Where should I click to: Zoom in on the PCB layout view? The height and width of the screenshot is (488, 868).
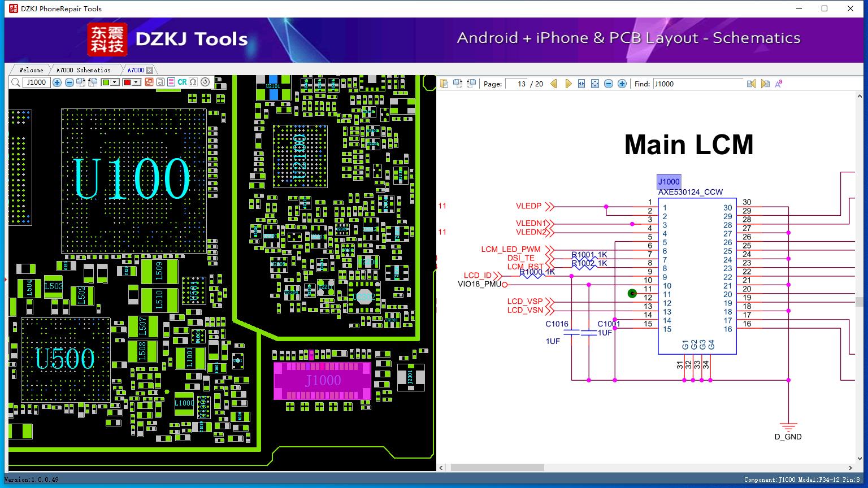point(57,82)
